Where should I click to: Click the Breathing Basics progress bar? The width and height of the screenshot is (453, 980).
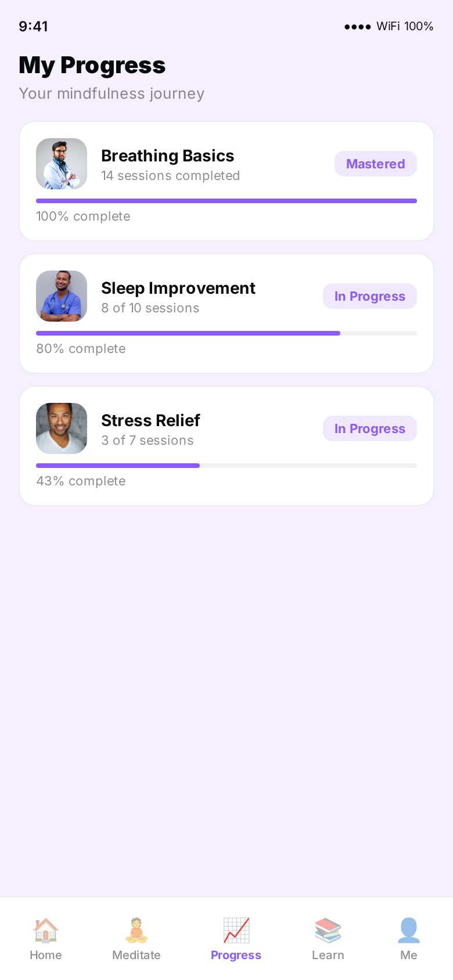tap(227, 201)
